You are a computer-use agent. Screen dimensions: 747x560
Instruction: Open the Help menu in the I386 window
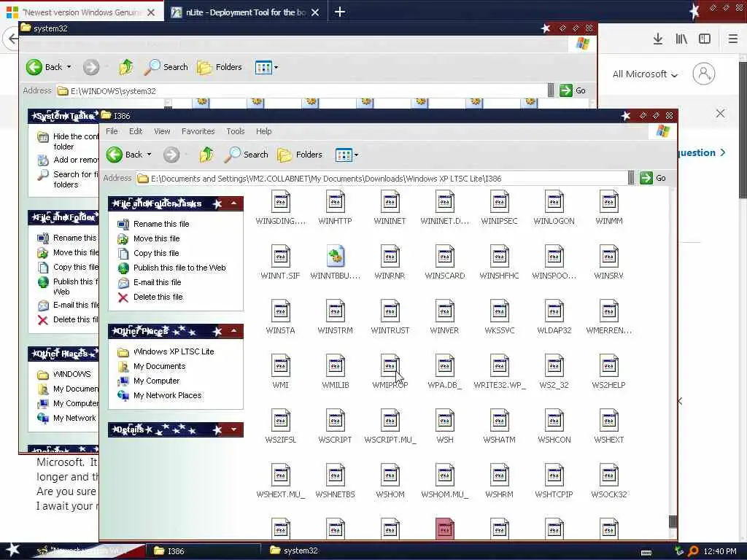pyautogui.click(x=264, y=131)
